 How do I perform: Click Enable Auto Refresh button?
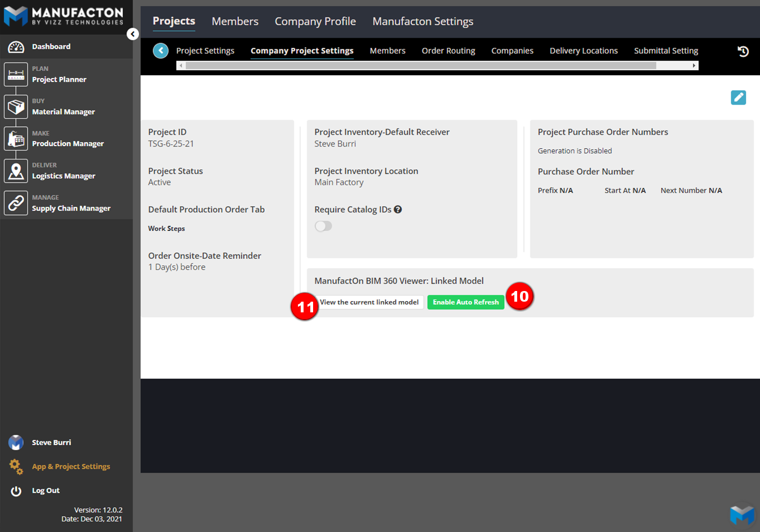[x=465, y=302]
